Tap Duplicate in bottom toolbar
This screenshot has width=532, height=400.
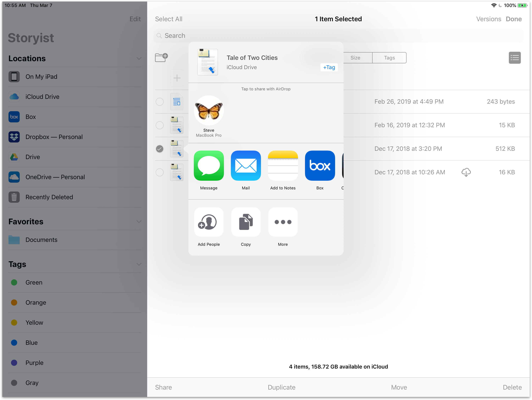click(x=281, y=387)
